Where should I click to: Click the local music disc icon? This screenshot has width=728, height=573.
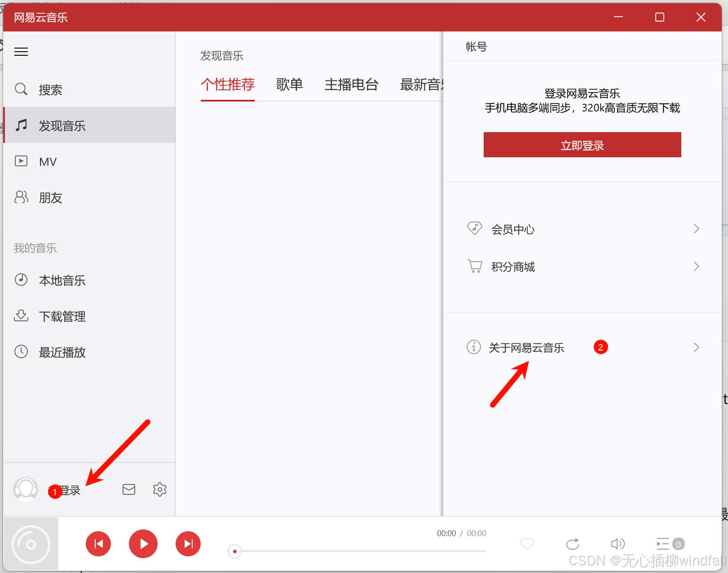point(21,280)
